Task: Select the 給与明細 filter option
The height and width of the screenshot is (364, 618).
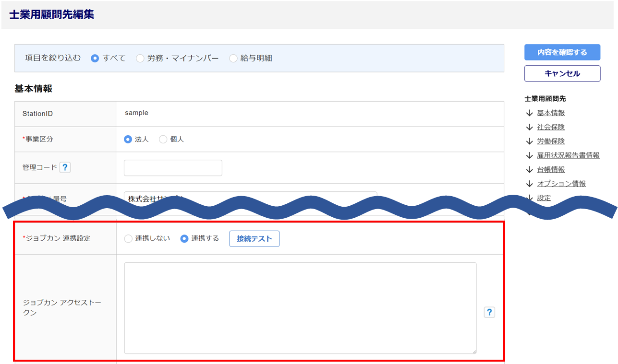Action: (x=233, y=59)
